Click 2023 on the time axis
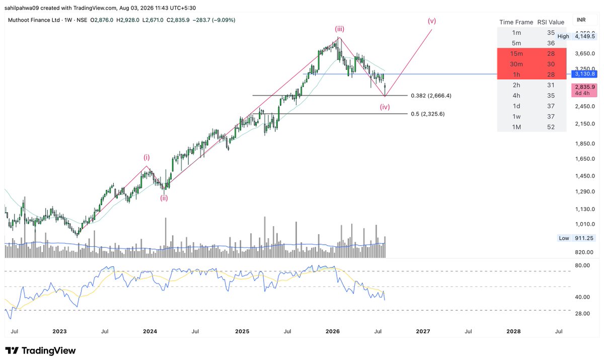Image resolution: width=604 pixels, height=364 pixels. pos(59,332)
